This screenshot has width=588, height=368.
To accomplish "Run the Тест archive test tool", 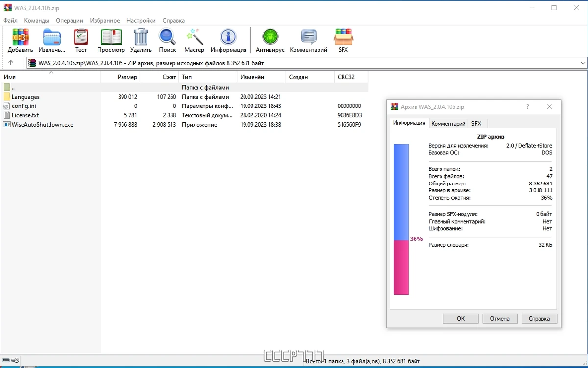I will point(81,37).
